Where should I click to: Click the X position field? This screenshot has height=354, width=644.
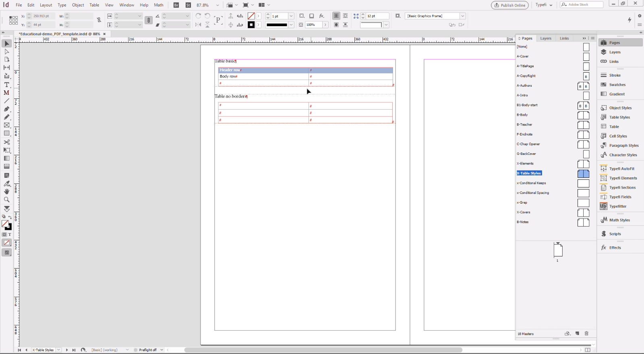pyautogui.click(x=43, y=16)
